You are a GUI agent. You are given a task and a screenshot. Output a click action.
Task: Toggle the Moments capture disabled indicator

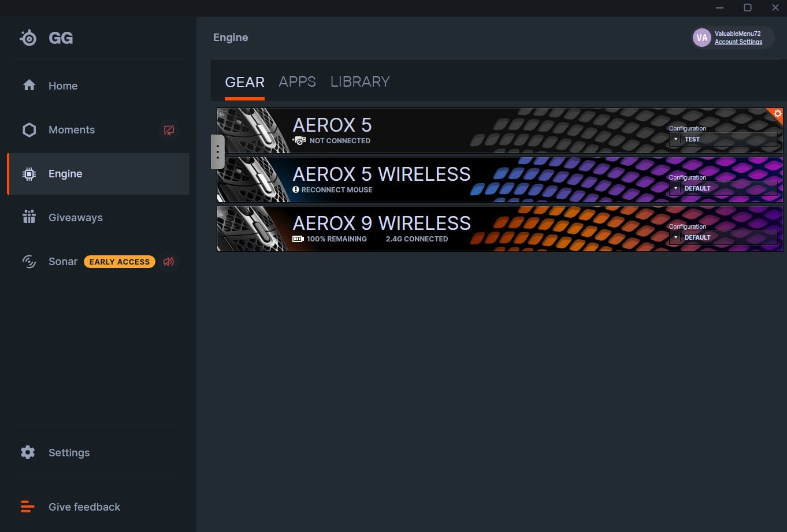coord(169,130)
